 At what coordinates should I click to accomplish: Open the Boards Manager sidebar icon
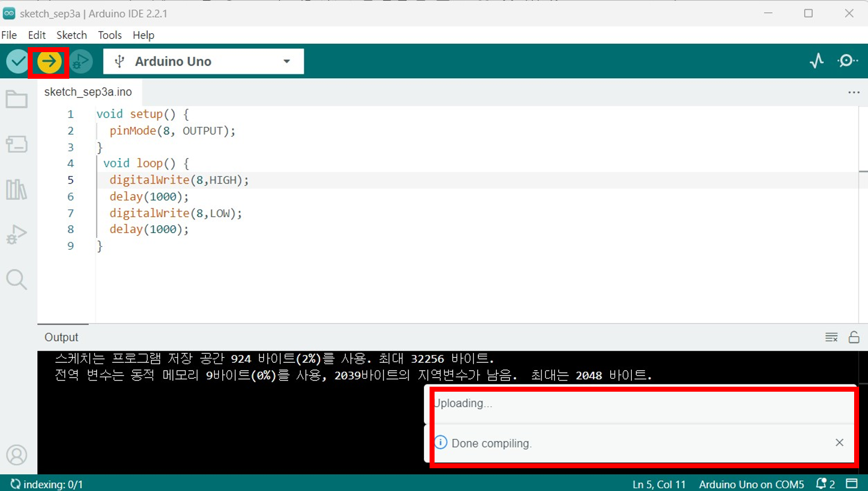17,144
